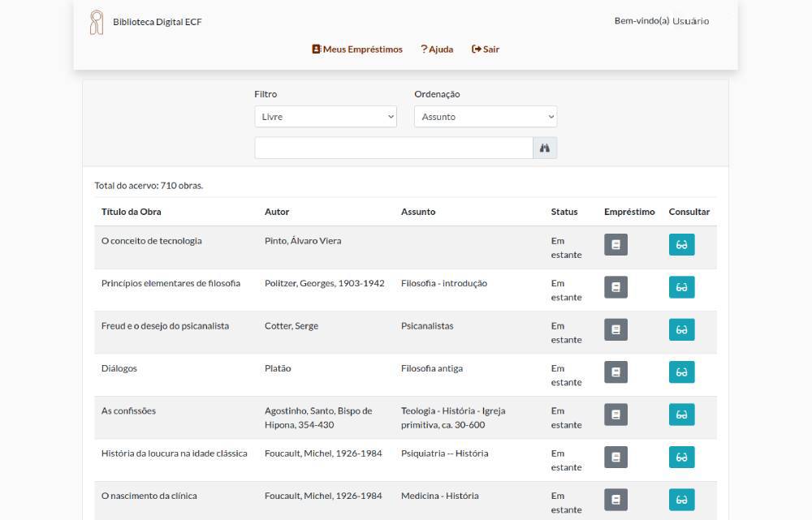Click the Empréstimo column header
The width and height of the screenshot is (812, 520).
click(x=629, y=212)
